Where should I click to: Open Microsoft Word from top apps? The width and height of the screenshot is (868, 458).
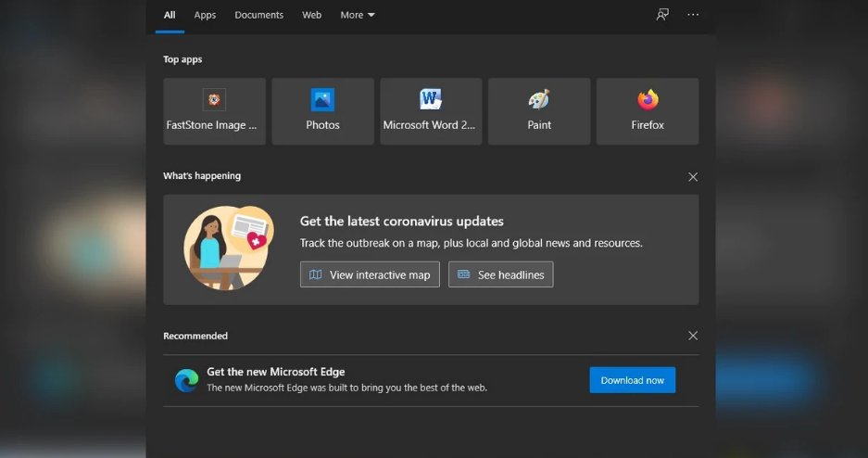tap(431, 111)
